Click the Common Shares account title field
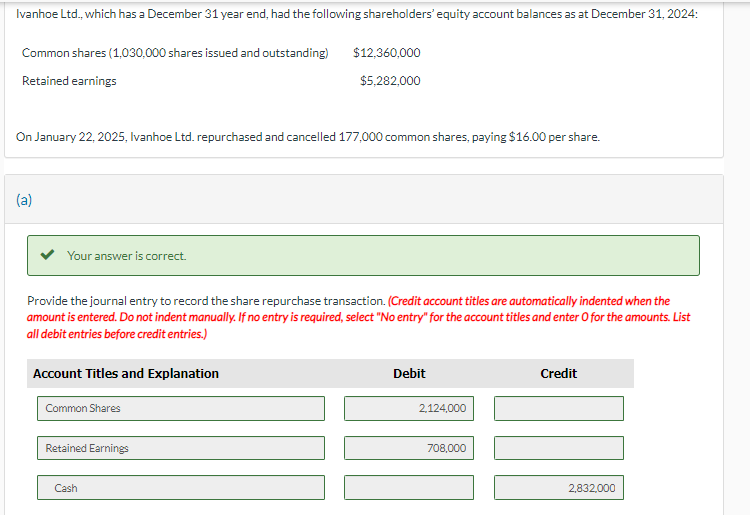This screenshot has height=515, width=750. [181, 408]
